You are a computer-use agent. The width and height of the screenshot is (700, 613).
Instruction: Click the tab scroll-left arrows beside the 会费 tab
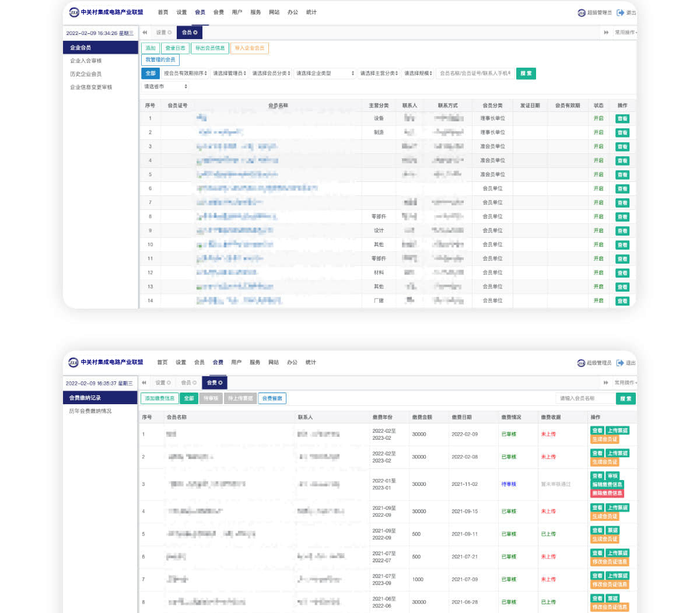144,383
